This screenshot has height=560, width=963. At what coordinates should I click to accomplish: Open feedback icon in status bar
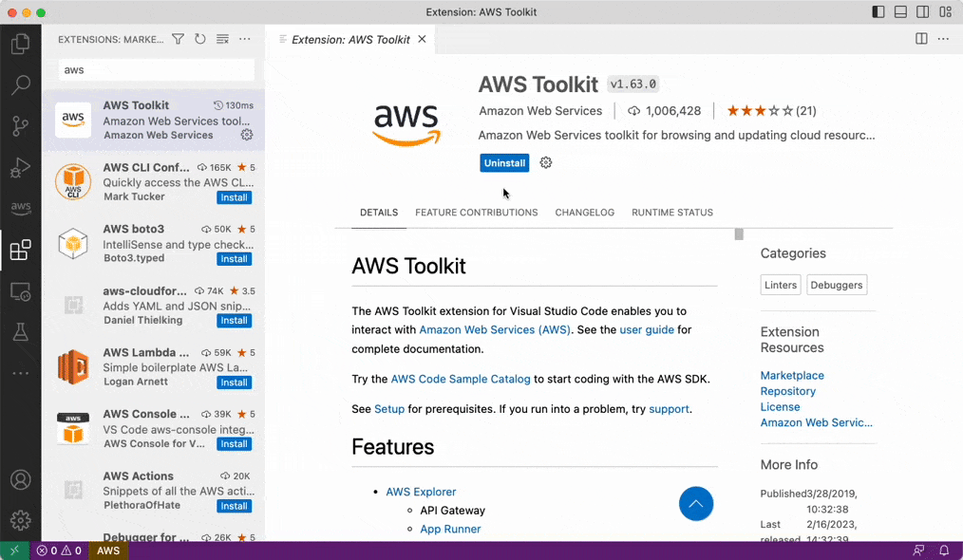point(918,551)
